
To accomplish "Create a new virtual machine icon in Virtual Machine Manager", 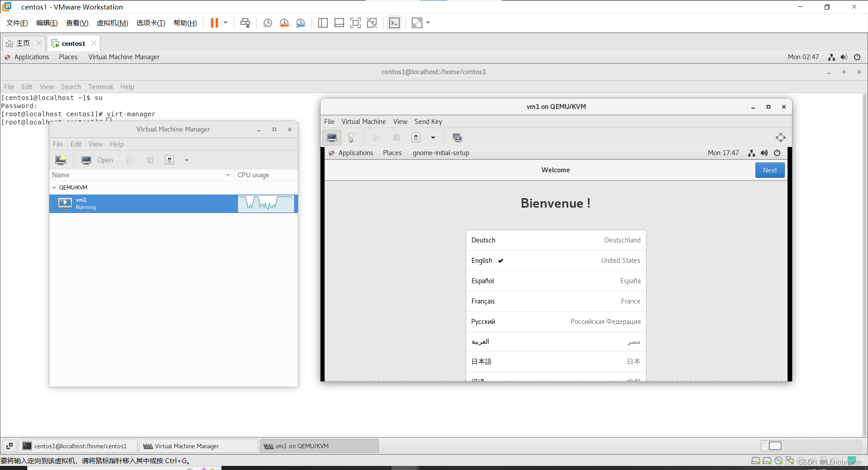I will pos(61,160).
